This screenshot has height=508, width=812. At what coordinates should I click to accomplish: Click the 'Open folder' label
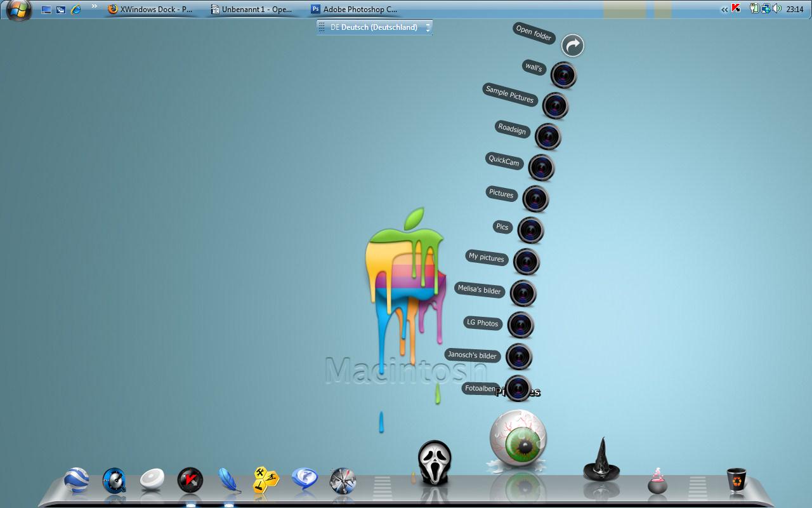point(534,33)
